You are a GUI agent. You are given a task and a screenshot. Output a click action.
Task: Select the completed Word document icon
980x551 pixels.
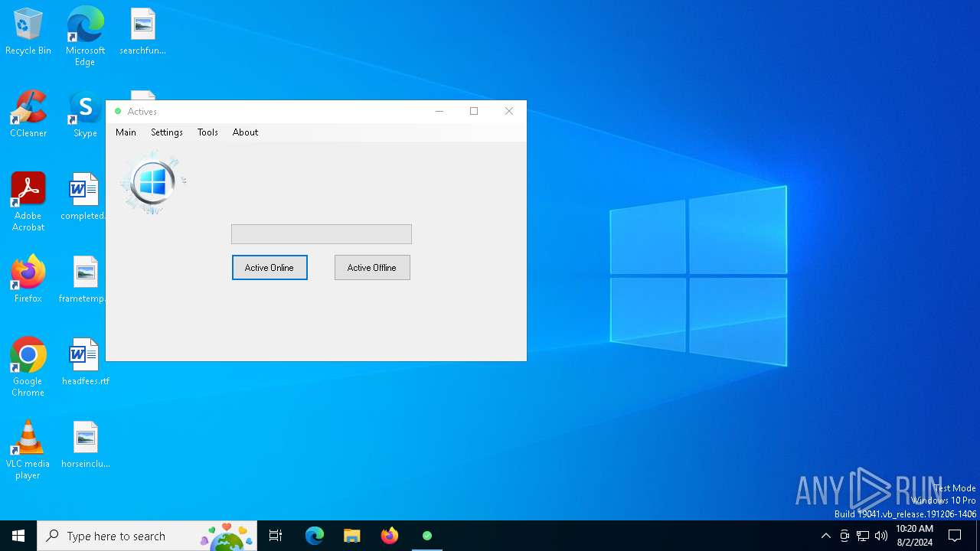(x=83, y=197)
